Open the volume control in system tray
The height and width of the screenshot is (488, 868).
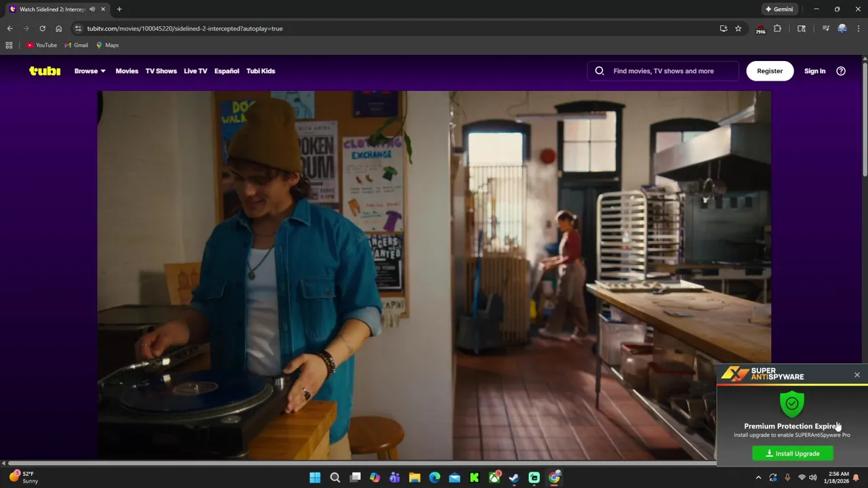pos(812,478)
